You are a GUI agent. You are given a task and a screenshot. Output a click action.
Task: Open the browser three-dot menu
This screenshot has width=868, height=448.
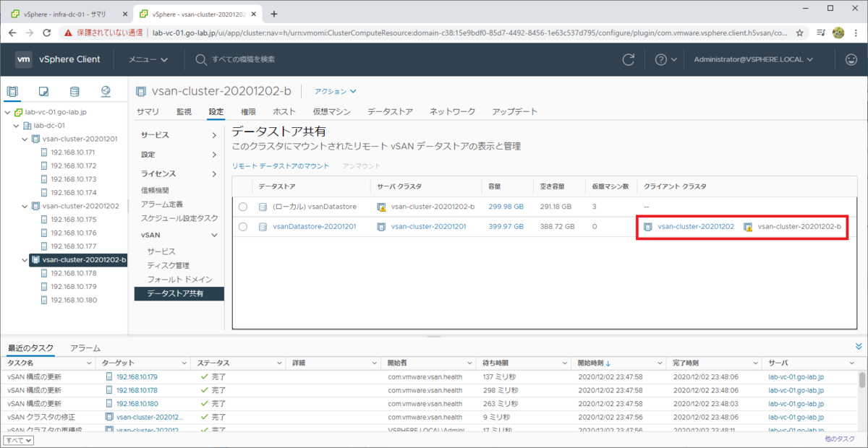[857, 33]
